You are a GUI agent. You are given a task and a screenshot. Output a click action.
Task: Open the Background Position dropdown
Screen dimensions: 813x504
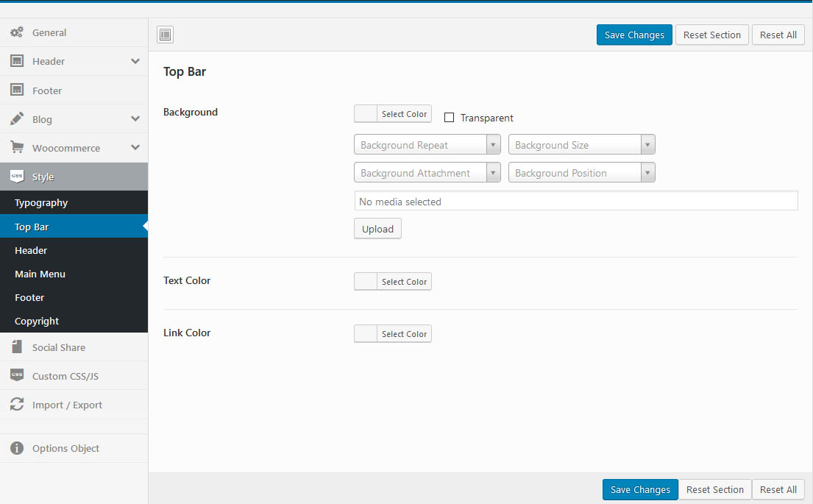pos(581,173)
